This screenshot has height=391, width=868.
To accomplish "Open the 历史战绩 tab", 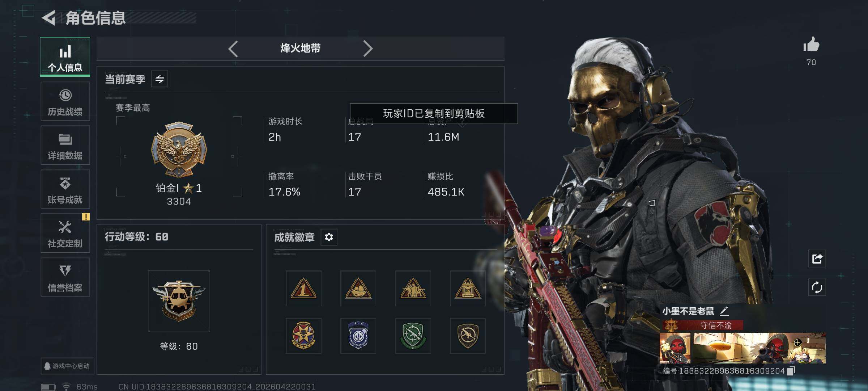I will (65, 101).
